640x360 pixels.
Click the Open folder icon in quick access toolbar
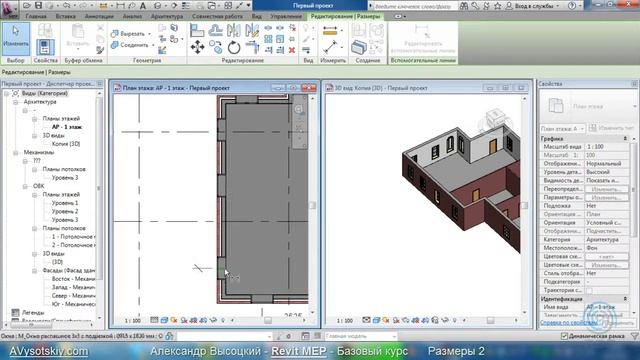(x=27, y=6)
